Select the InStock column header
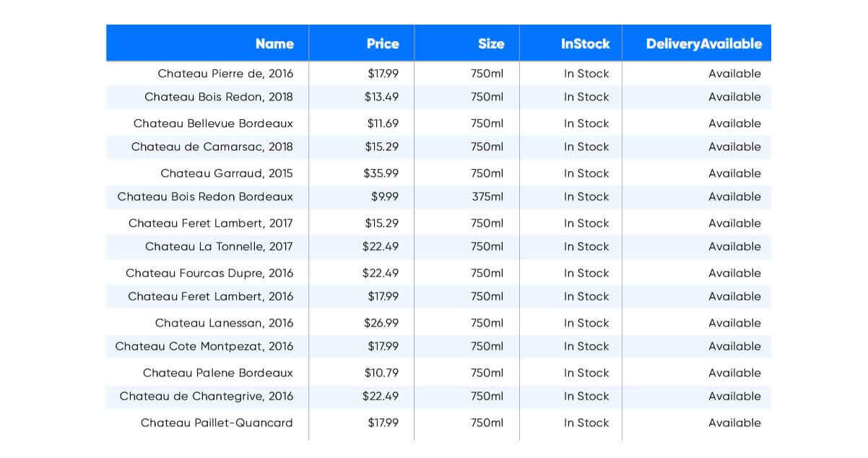 click(586, 44)
